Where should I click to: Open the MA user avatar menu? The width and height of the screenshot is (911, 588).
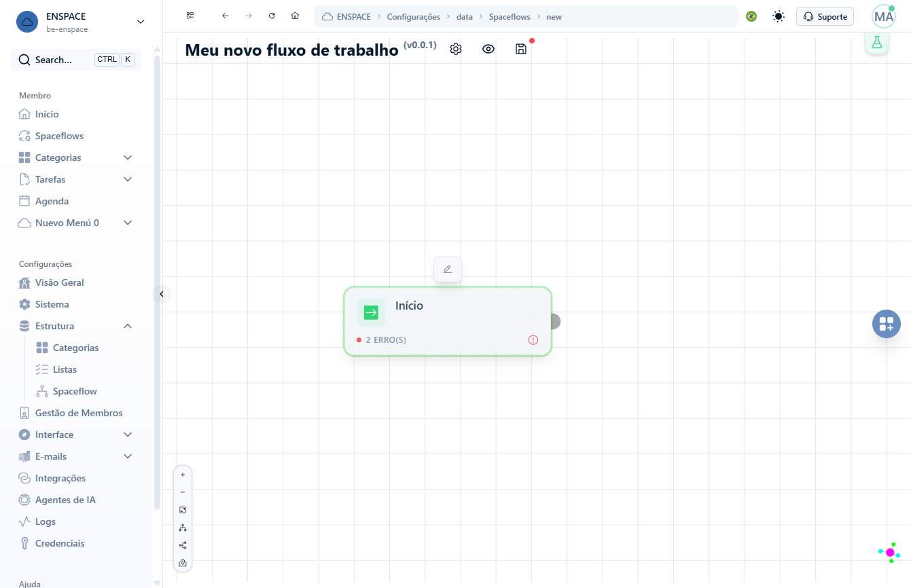(884, 16)
